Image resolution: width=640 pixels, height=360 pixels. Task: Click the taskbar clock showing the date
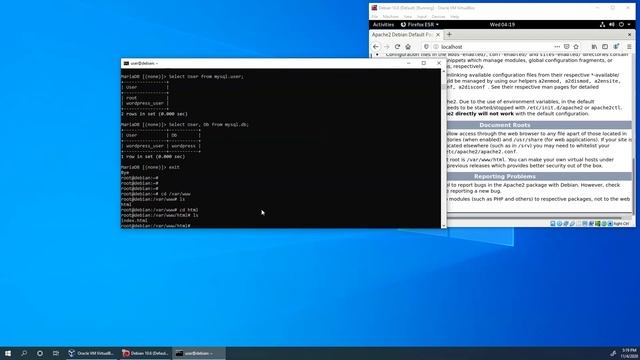[629, 353]
